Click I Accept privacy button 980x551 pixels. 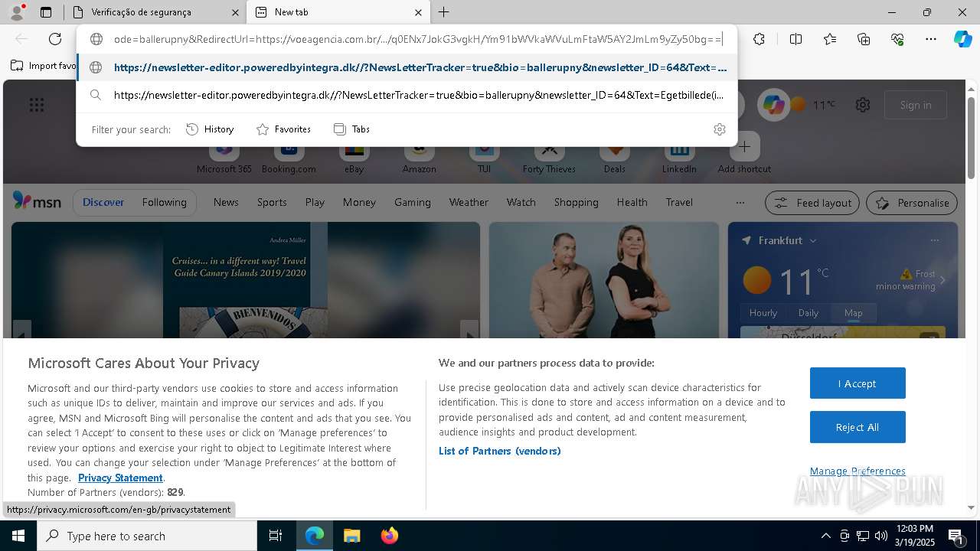[x=857, y=383]
